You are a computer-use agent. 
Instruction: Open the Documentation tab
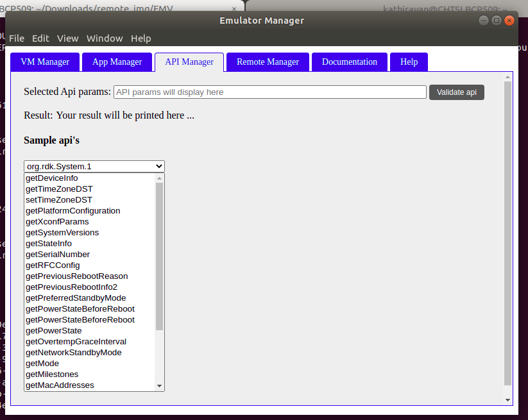pyautogui.click(x=349, y=62)
